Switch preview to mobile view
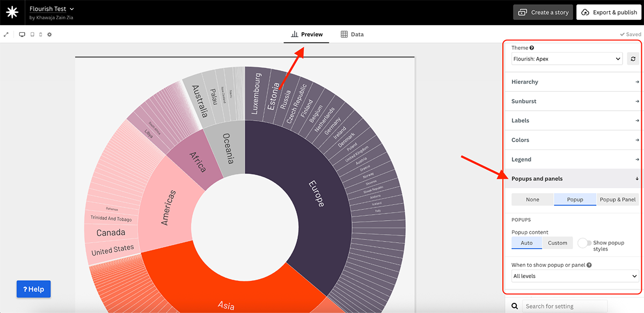This screenshot has width=644, height=313. point(40,34)
